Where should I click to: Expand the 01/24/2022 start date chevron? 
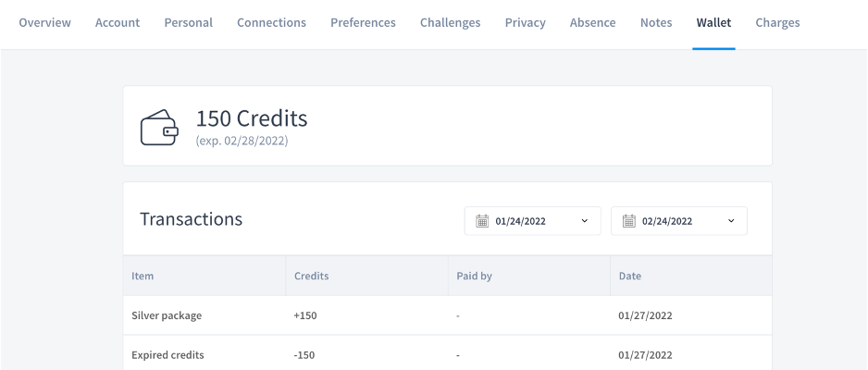point(585,221)
